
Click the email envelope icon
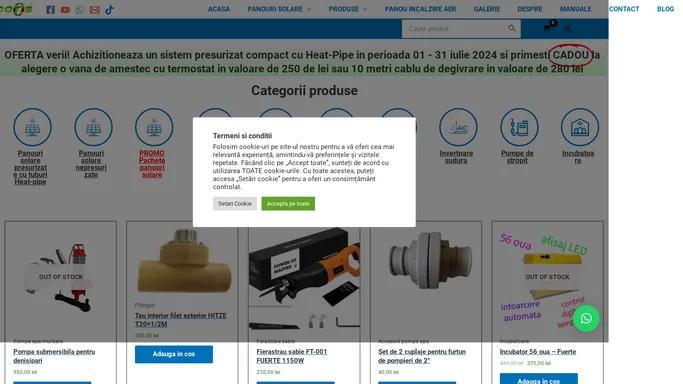tap(95, 10)
